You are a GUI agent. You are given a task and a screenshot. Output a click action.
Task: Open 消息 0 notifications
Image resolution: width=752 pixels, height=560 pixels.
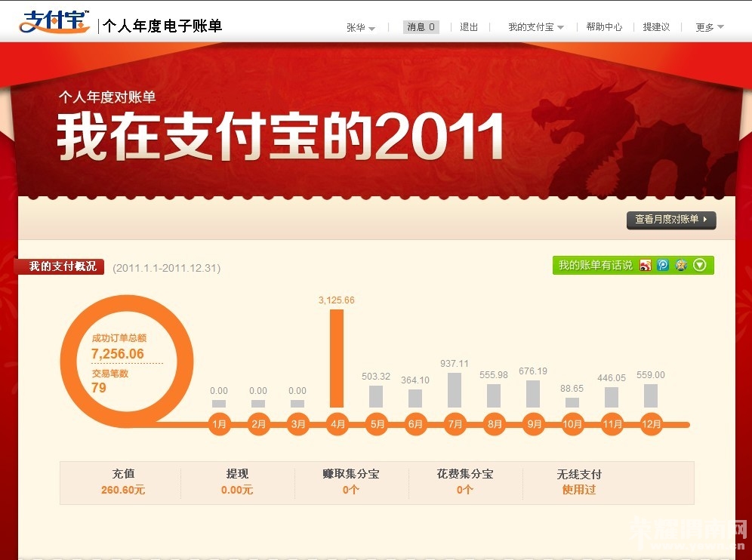tap(421, 27)
